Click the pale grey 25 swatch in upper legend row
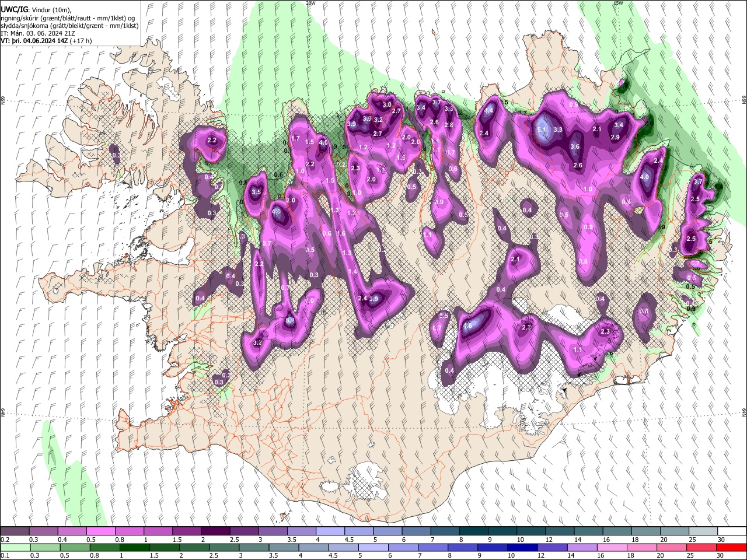747x560 pixels. click(703, 531)
